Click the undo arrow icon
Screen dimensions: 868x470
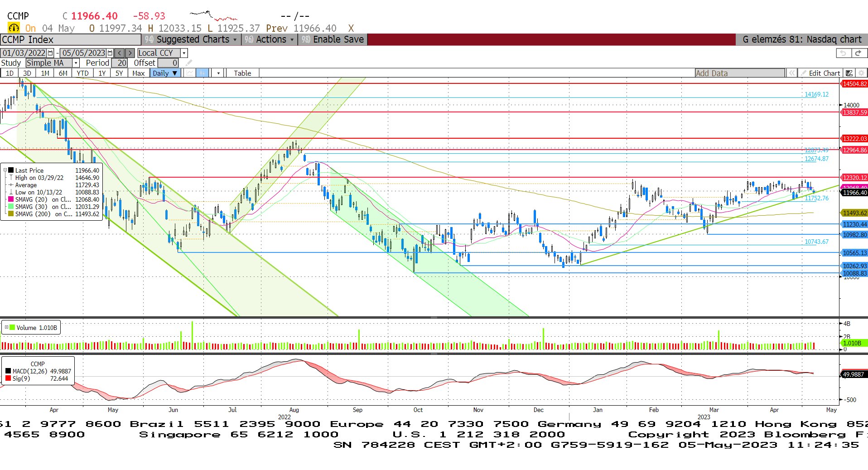click(x=843, y=53)
